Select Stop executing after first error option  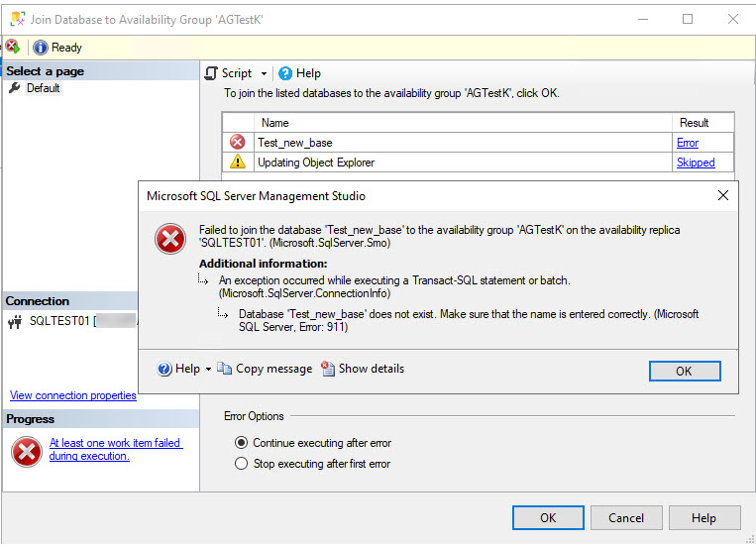point(241,463)
